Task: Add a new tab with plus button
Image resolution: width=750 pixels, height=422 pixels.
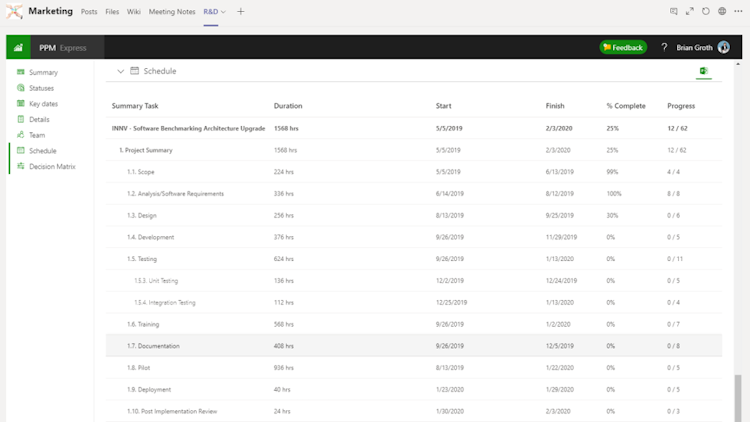Action: (x=240, y=11)
